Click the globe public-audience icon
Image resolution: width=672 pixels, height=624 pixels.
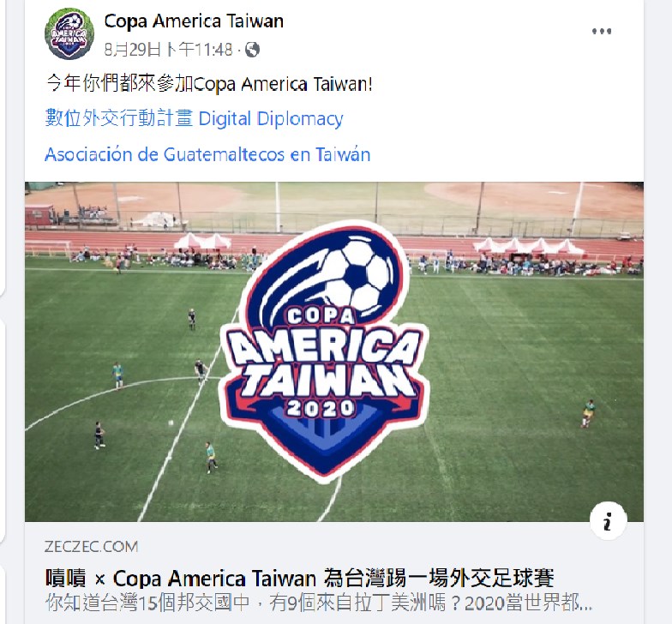point(252,50)
